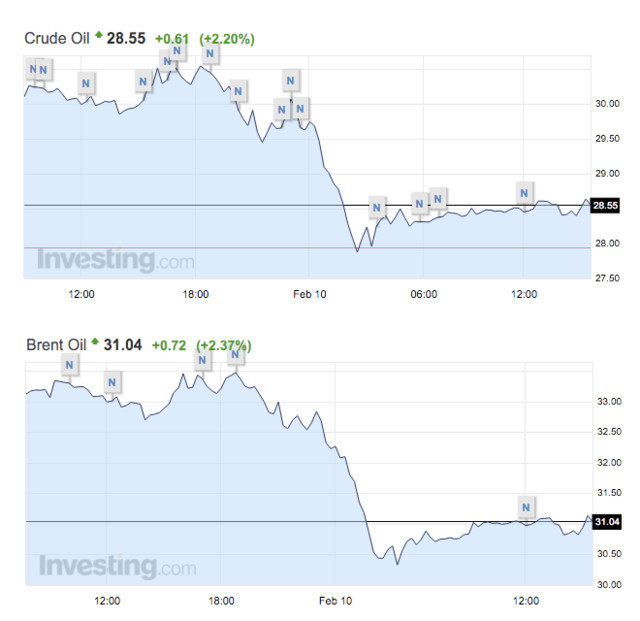Click the leftmost news marker on Brent Oil chart
640x621 pixels.
[x=69, y=365]
